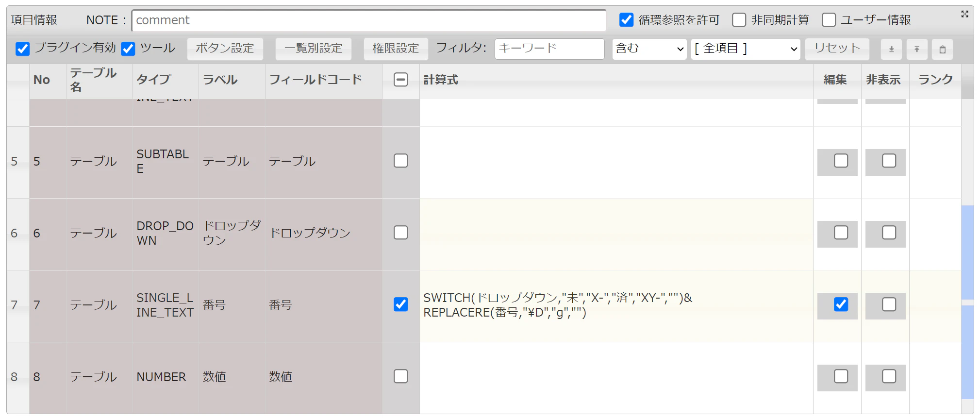Enable the ユーザー情報 checkbox
This screenshot has height=420, width=980.
(x=829, y=20)
